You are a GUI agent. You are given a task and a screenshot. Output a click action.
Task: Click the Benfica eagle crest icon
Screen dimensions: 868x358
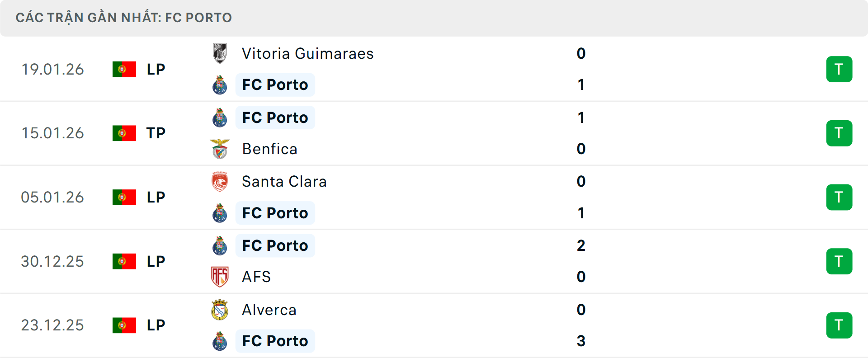point(220,149)
